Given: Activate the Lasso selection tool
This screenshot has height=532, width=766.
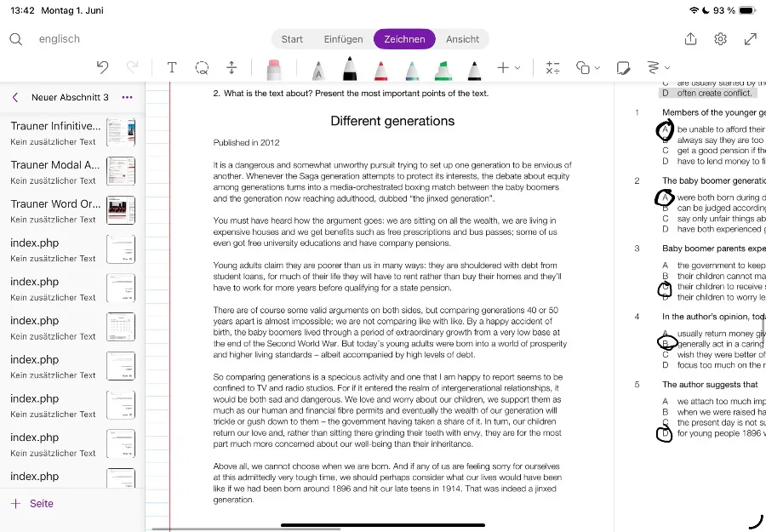Looking at the screenshot, I should click(202, 67).
